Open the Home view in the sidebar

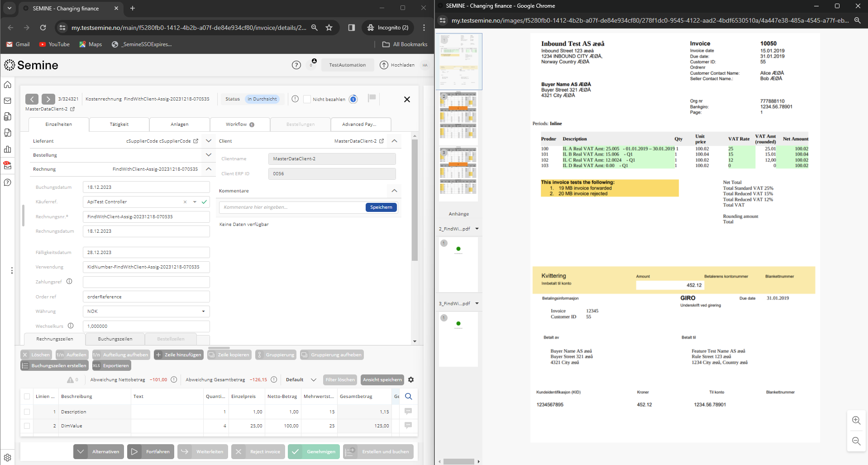coord(7,85)
